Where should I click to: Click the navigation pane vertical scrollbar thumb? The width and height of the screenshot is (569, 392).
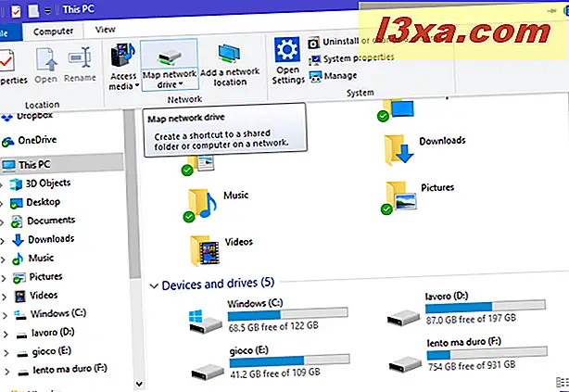[133, 195]
